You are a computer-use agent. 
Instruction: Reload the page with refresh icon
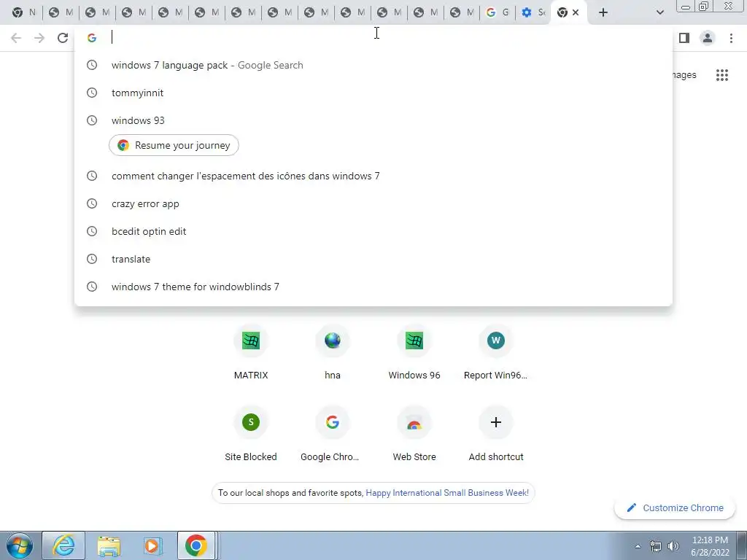(x=63, y=38)
